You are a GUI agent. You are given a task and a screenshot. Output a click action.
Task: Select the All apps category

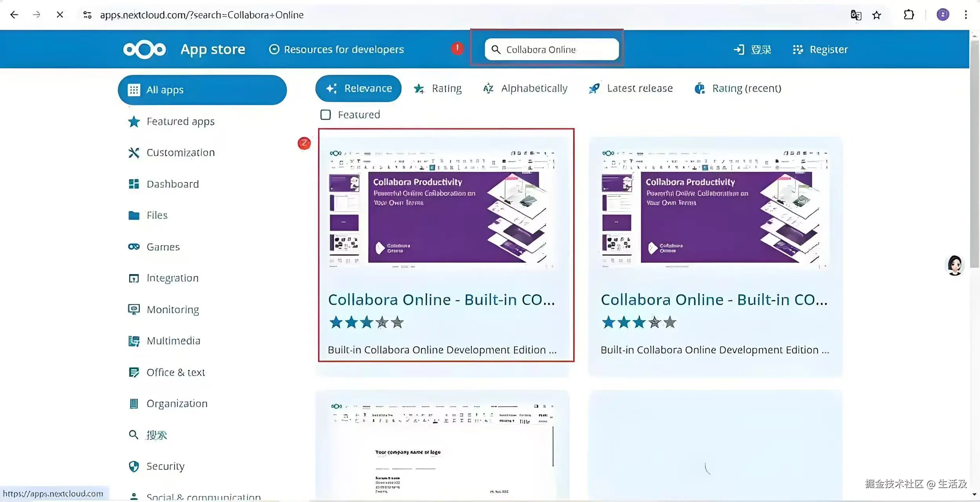pyautogui.click(x=202, y=90)
